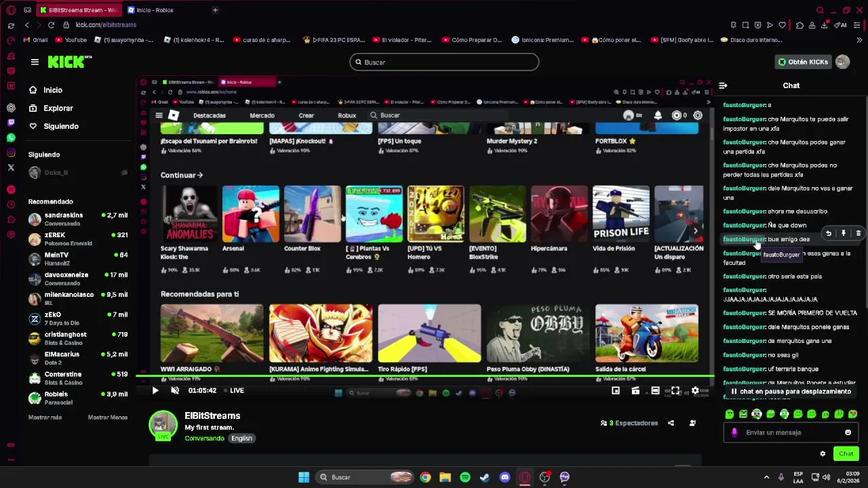Screen dimensions: 868x488
Task: Toggle theater mode on the player
Action: tap(655, 391)
